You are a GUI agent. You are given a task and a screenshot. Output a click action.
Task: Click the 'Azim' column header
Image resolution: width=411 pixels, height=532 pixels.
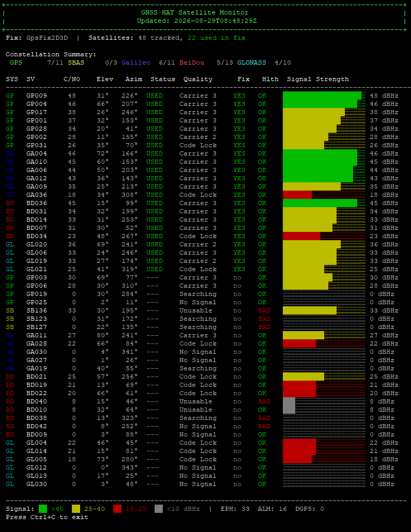(x=134, y=79)
